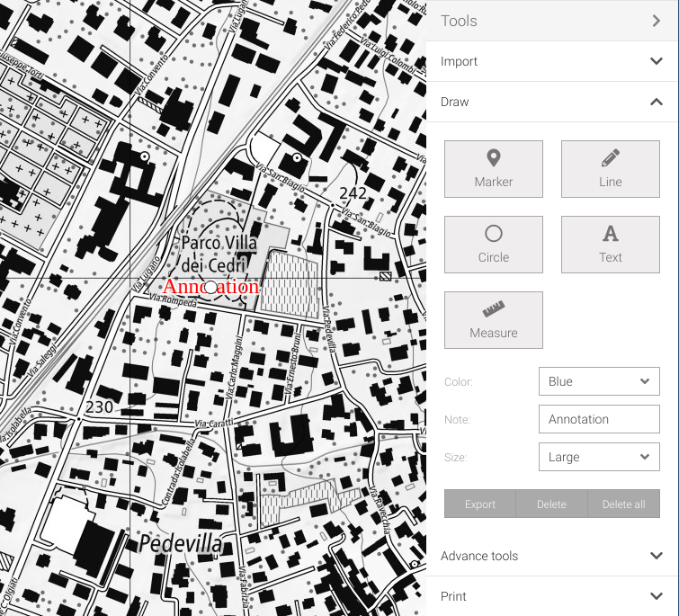Pick the Measure ruler tool

click(493, 320)
